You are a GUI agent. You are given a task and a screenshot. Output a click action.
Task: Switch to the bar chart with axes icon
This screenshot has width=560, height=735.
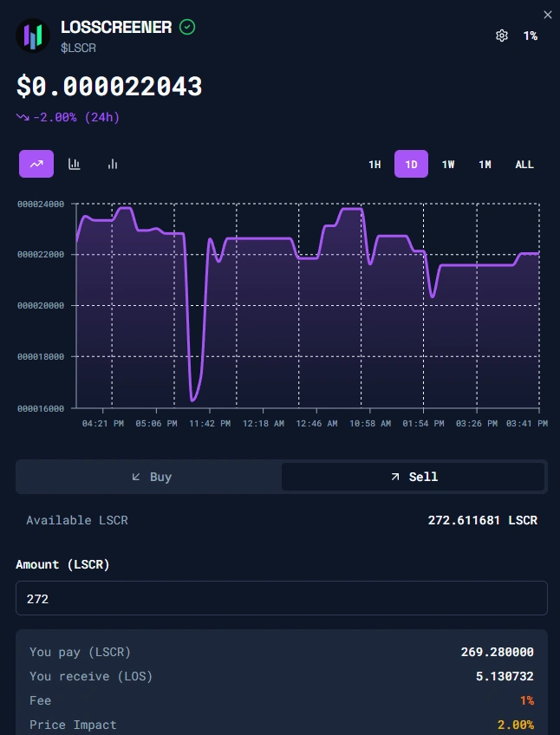click(x=75, y=164)
